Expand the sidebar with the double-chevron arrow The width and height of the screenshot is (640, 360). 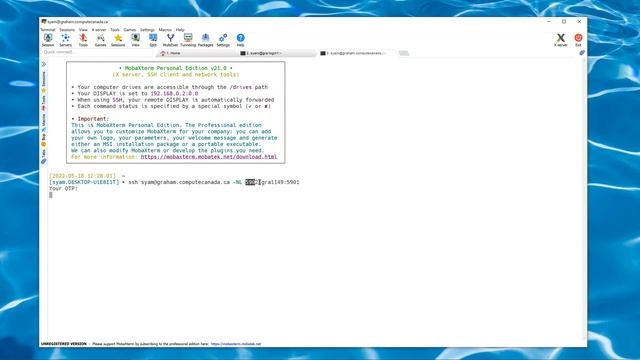pos(44,64)
